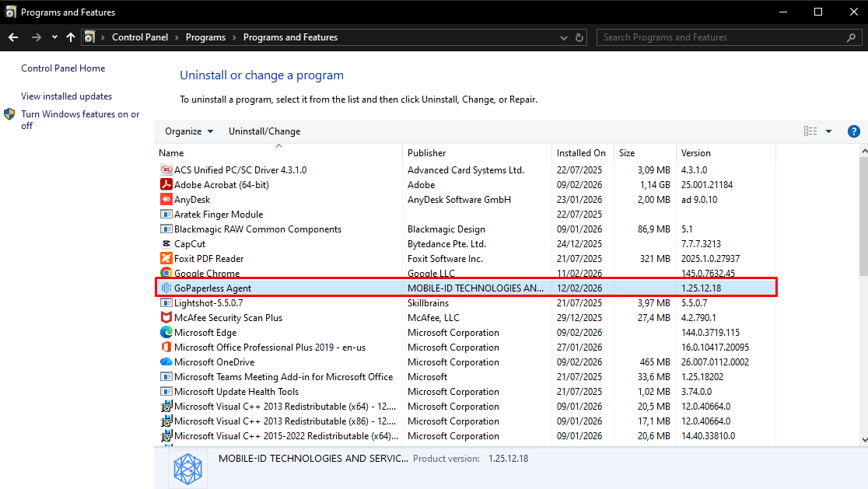Click the Aratek Finger Module icon
Screen dimensions: 868x489
tap(166, 214)
